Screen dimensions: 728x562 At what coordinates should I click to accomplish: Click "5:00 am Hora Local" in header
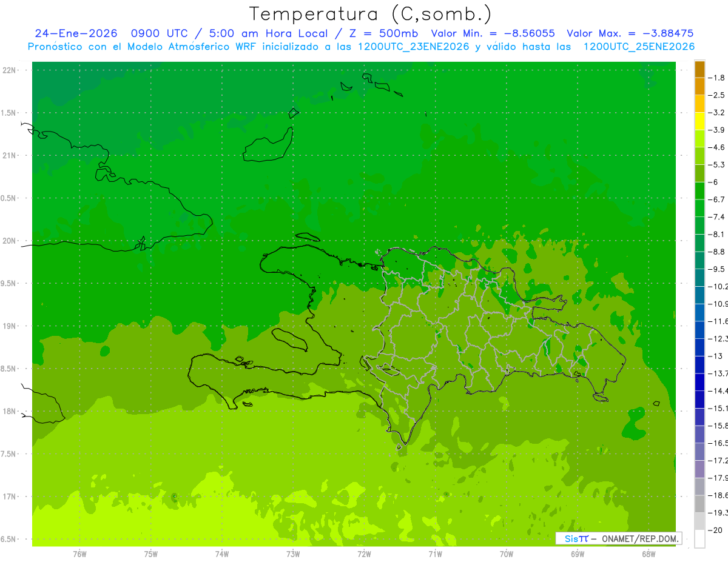tap(268, 33)
